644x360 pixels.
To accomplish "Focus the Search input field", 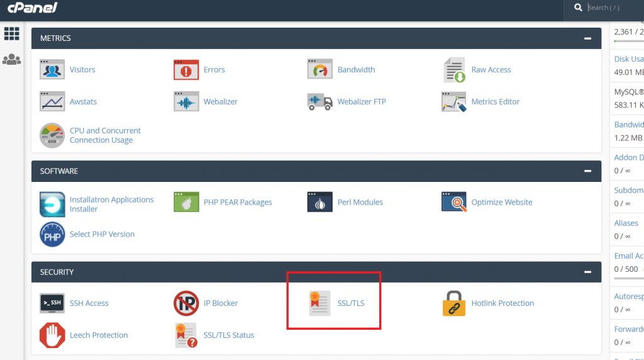I will (x=615, y=8).
